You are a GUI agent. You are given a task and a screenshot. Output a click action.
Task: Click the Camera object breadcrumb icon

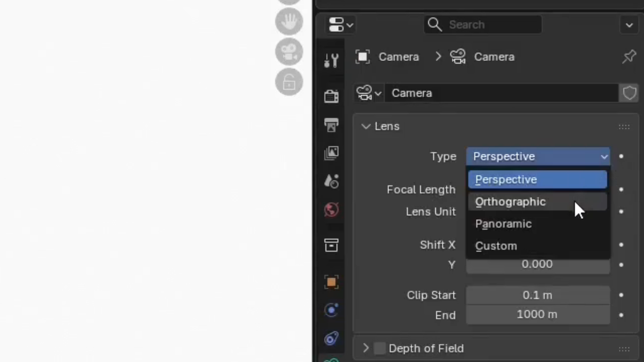(x=363, y=57)
